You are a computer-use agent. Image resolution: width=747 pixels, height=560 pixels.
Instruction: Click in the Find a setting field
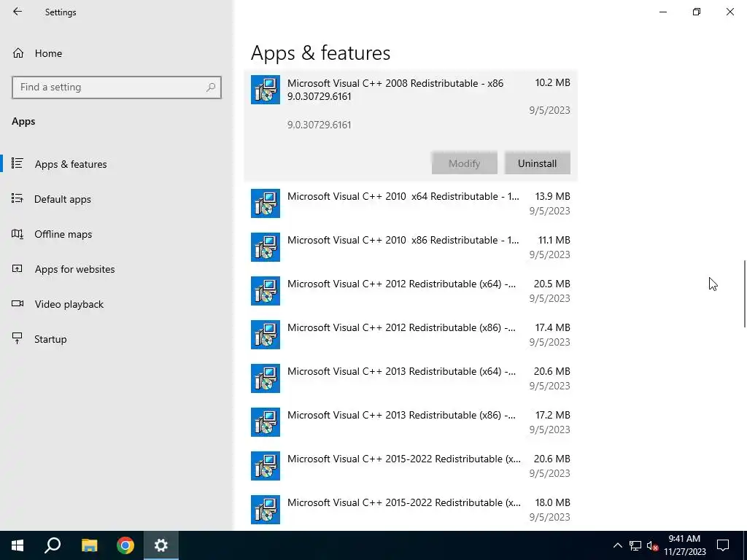tap(117, 87)
